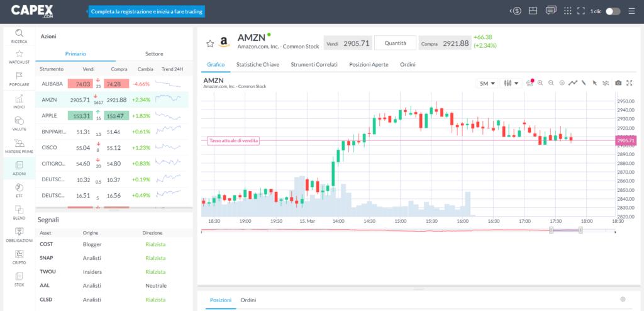Open the COST signal row
Screen dimensions: 644x311
(x=114, y=244)
